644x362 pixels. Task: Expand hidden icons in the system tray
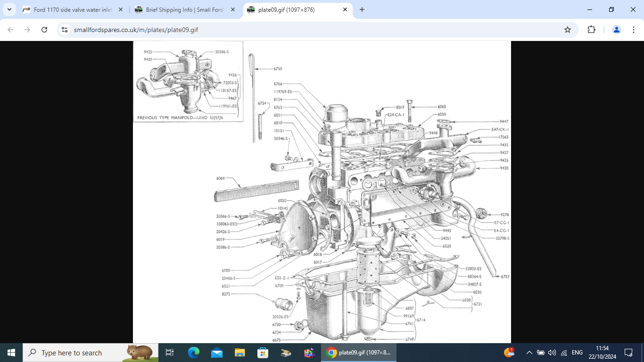pos(529,352)
